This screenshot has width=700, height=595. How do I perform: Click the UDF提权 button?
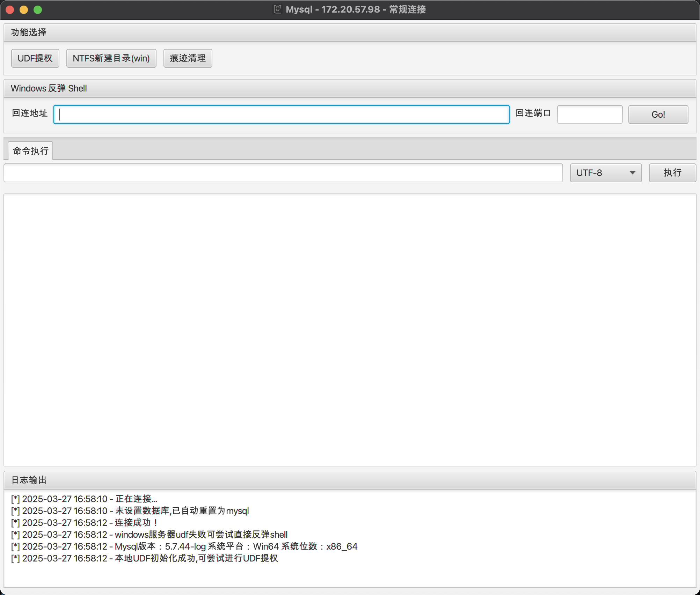[35, 58]
